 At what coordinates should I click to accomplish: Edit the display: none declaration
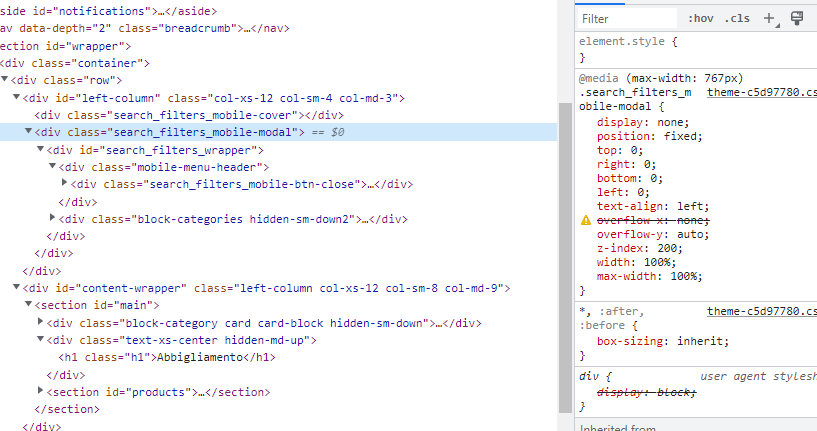643,122
